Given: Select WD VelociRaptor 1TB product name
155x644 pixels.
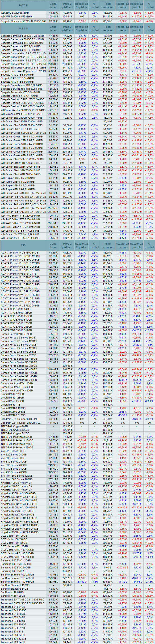Looking at the screenshot, I should [21, 114].
